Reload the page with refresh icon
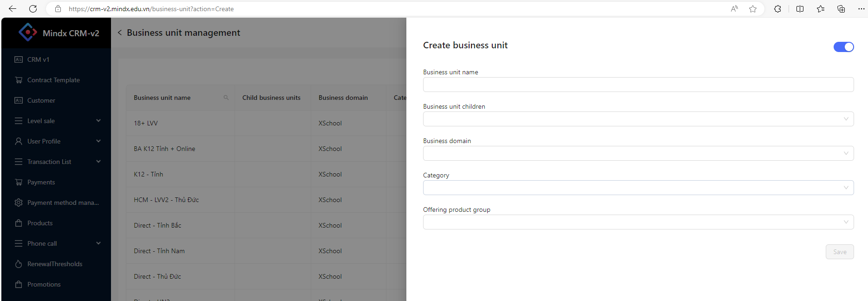This screenshot has width=868, height=301. (x=33, y=9)
